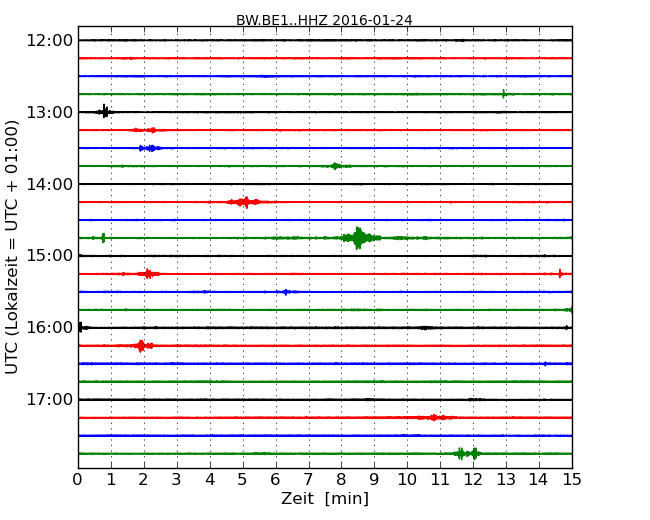Click minute tick label 0 on Zeit axis
650x520 pixels.
(78, 479)
